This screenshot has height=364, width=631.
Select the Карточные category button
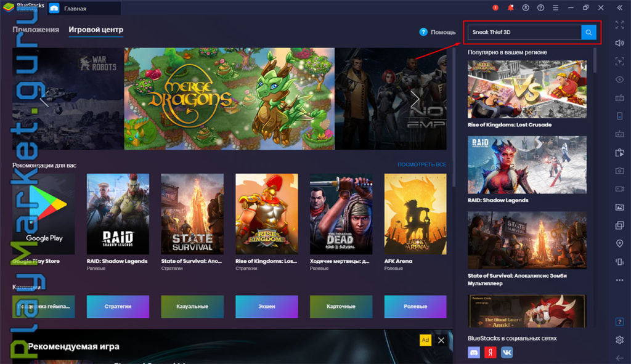[x=341, y=307]
